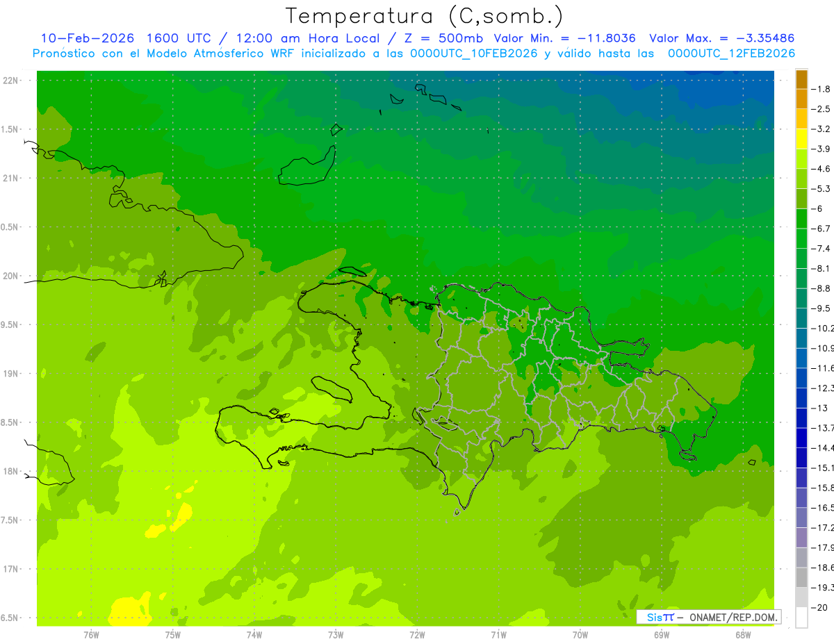Click "Pronóstico con el Modelo Atmósferico WRF" text
The height and width of the screenshot is (644, 834).
pyautogui.click(x=165, y=53)
